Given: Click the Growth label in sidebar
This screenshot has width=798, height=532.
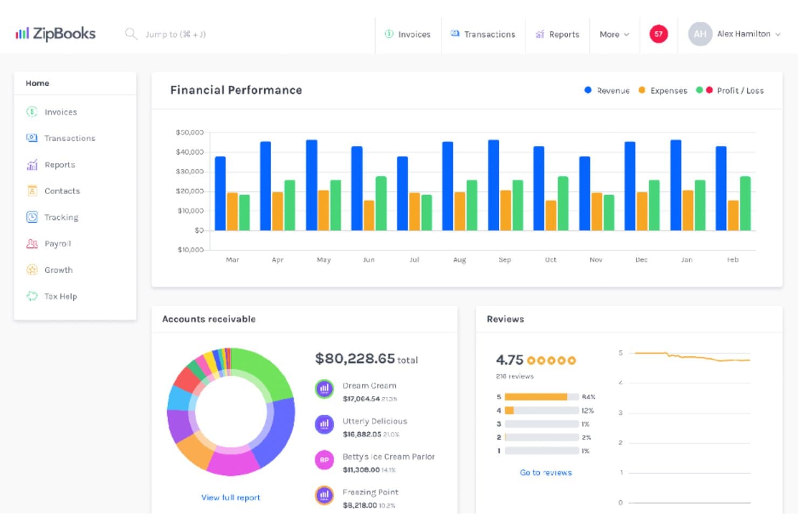Looking at the screenshot, I should coord(58,270).
